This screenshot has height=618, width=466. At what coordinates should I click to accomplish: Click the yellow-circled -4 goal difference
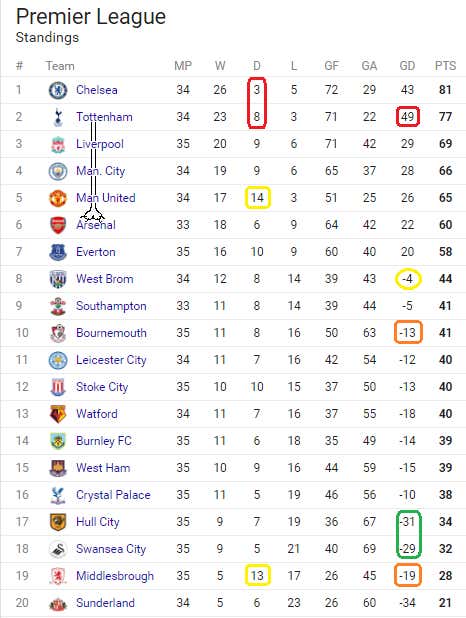pos(408,279)
